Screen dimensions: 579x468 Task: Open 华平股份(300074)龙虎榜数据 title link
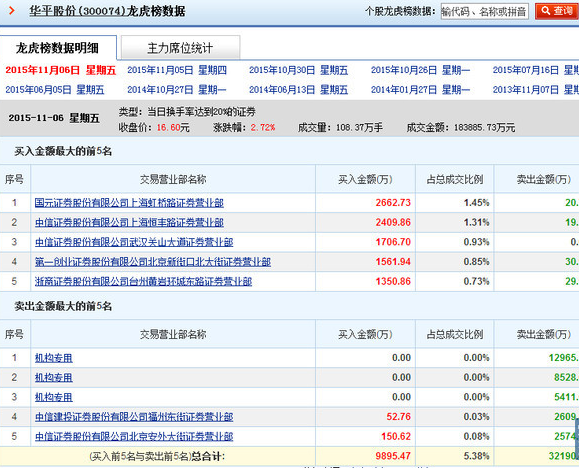107,11
